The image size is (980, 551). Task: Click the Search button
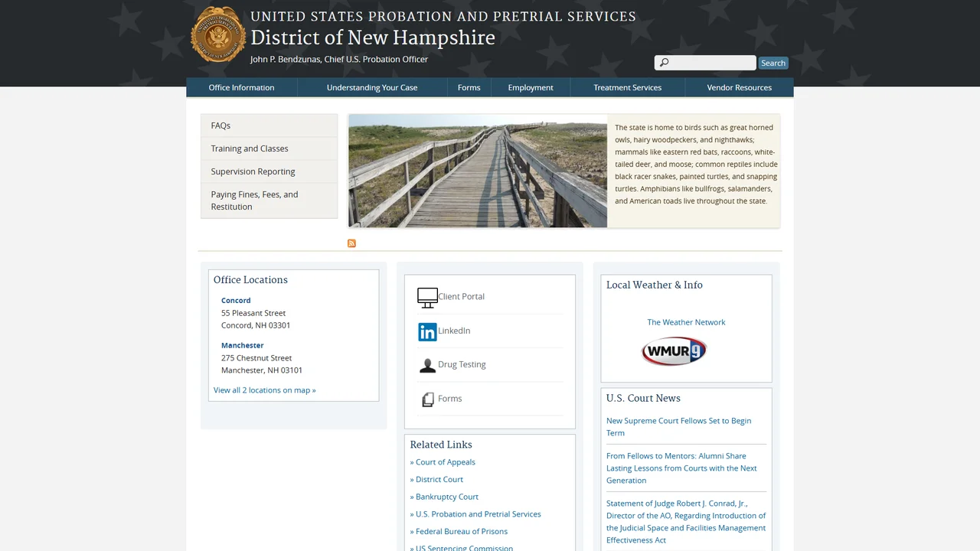[773, 63]
